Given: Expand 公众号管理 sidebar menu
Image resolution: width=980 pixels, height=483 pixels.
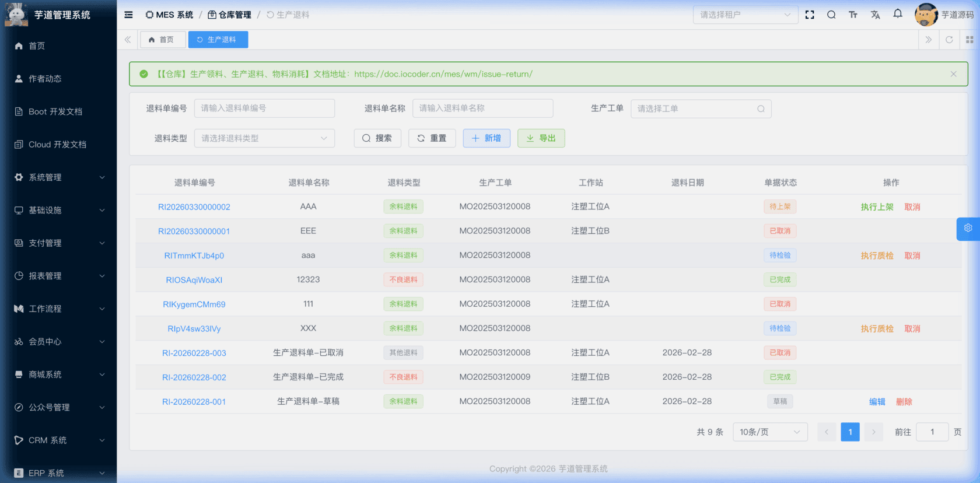Looking at the screenshot, I should coord(58,407).
